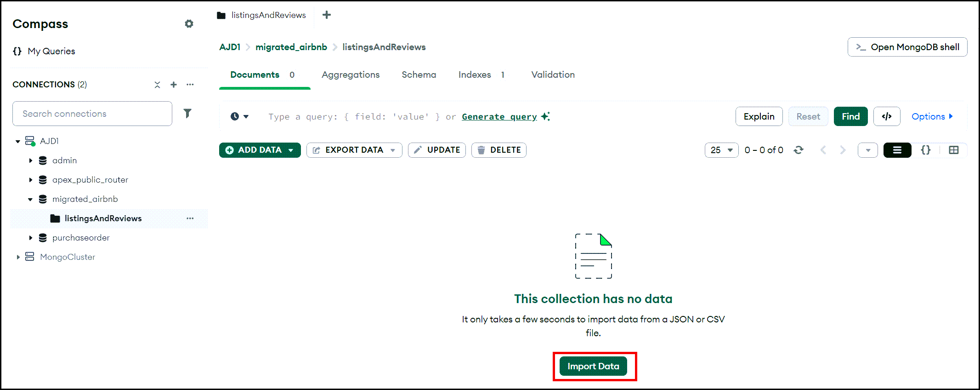The image size is (980, 390).
Task: Click the Explain button
Action: 759,116
